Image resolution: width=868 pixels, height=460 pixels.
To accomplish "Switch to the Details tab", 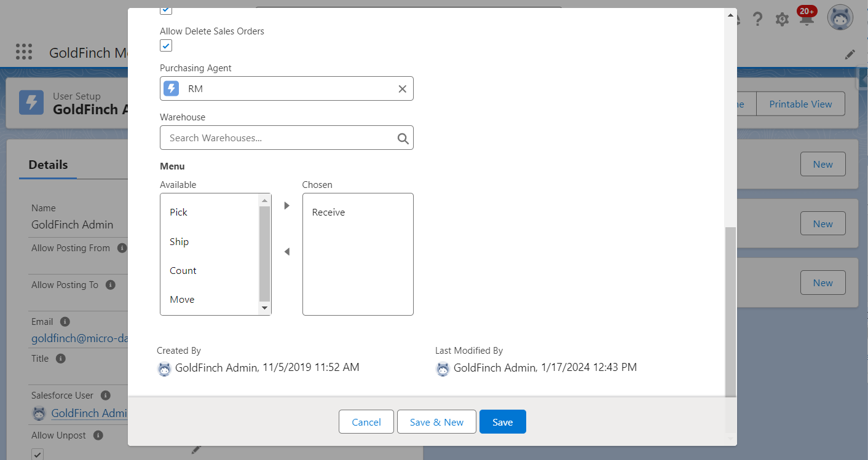I will [x=48, y=165].
